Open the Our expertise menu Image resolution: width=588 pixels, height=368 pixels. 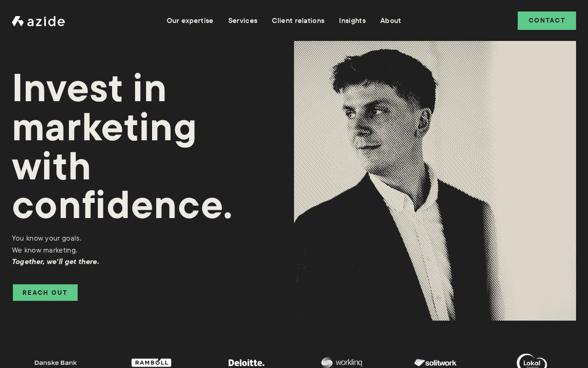pyautogui.click(x=190, y=21)
